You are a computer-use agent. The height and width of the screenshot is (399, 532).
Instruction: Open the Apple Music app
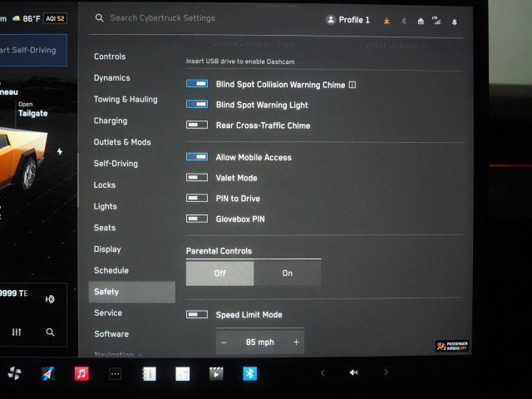[x=81, y=373]
